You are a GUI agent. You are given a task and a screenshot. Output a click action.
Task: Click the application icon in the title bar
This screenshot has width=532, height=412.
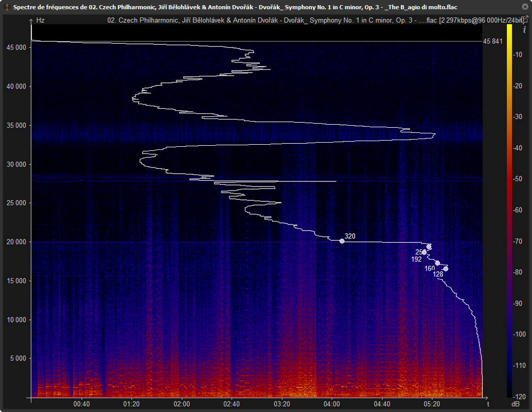coord(7,7)
